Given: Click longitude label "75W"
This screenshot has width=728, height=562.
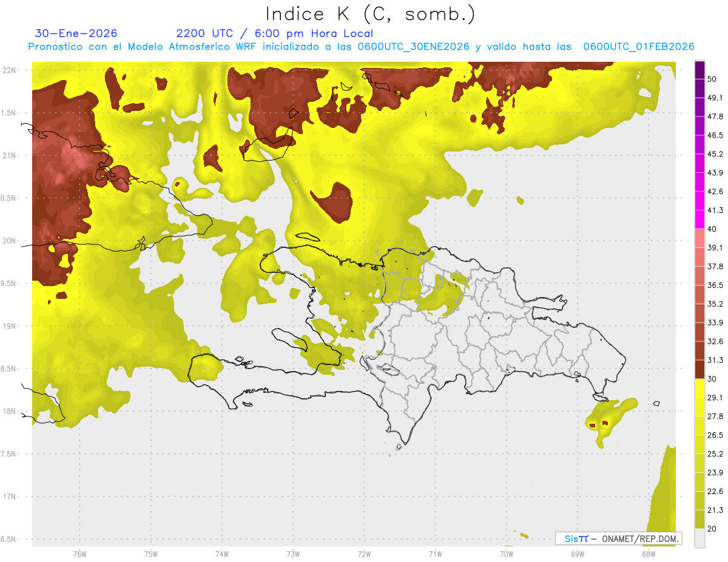Looking at the screenshot, I should (151, 554).
